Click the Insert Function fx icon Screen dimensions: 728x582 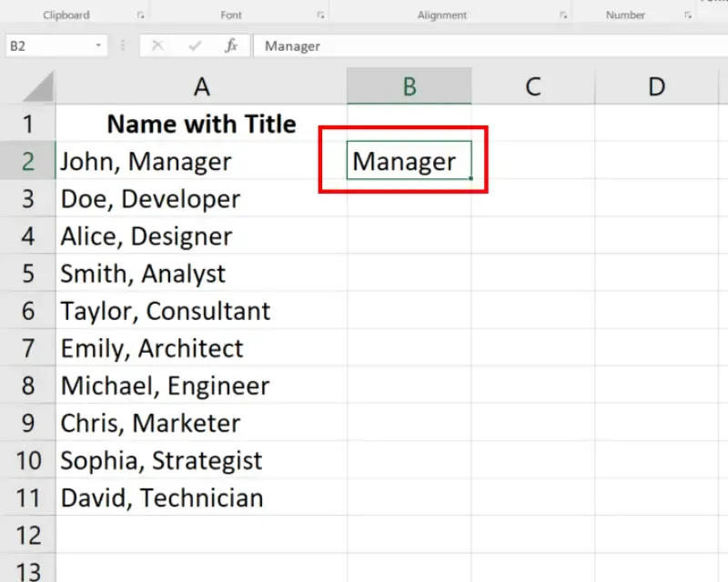[x=231, y=45]
